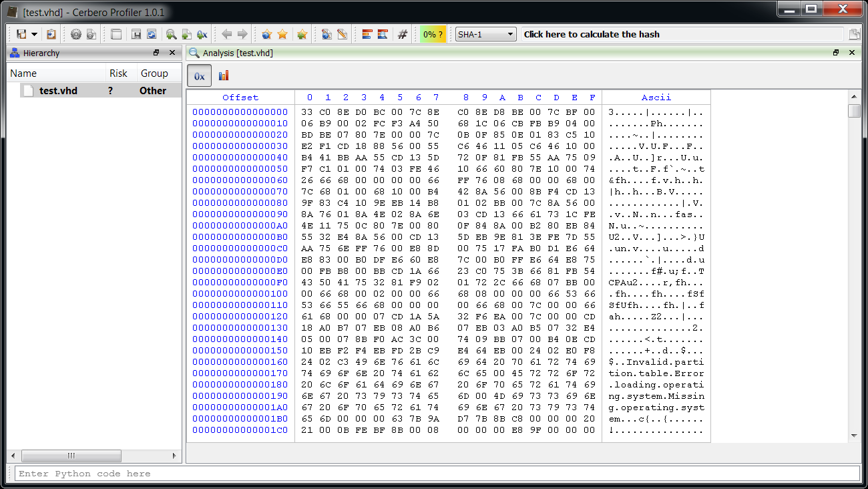Click the hex viewer scrollbar down arrow

click(854, 436)
